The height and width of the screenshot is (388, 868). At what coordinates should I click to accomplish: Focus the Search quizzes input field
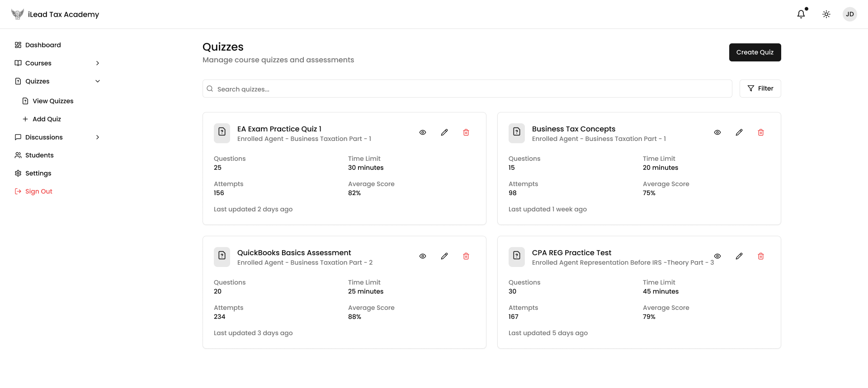(x=470, y=89)
